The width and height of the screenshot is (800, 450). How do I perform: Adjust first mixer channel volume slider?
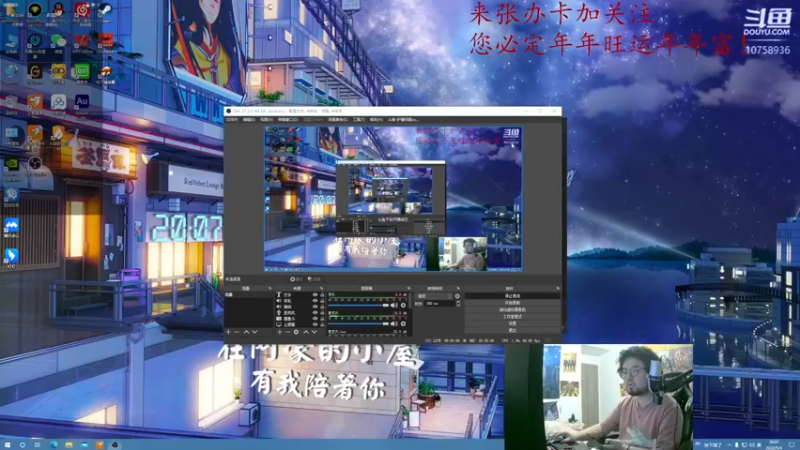pyautogui.click(x=359, y=305)
